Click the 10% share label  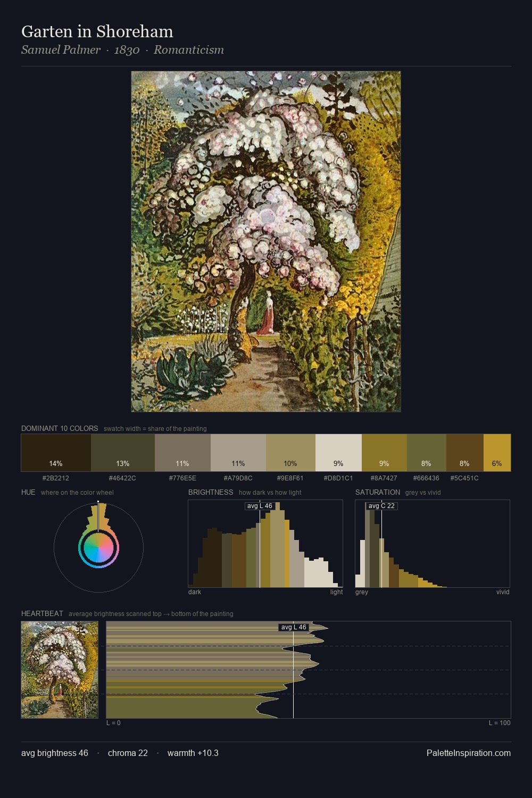click(x=290, y=463)
